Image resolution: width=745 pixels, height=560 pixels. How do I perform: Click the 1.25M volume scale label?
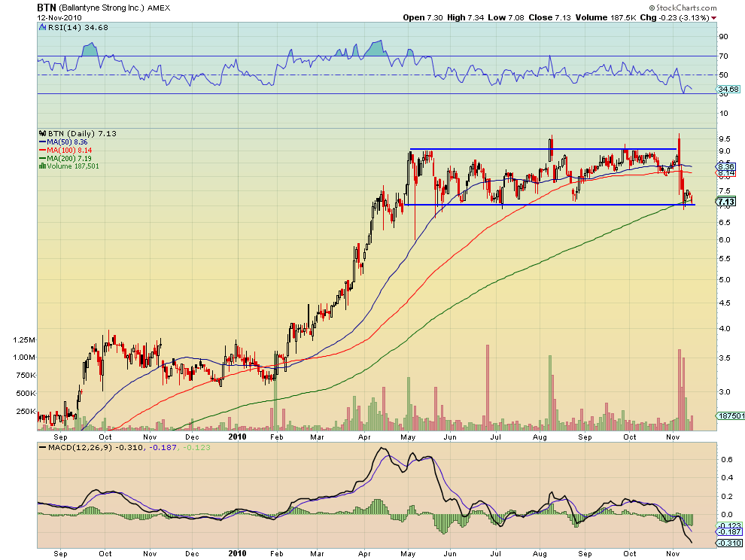coord(24,340)
